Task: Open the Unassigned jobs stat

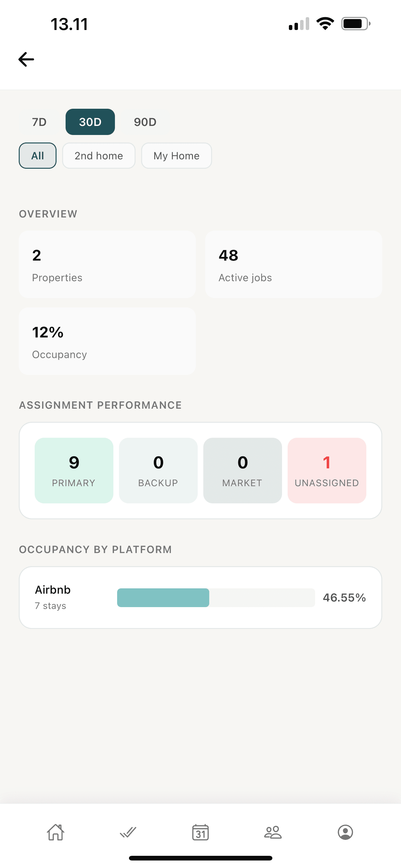Action: pos(327,470)
